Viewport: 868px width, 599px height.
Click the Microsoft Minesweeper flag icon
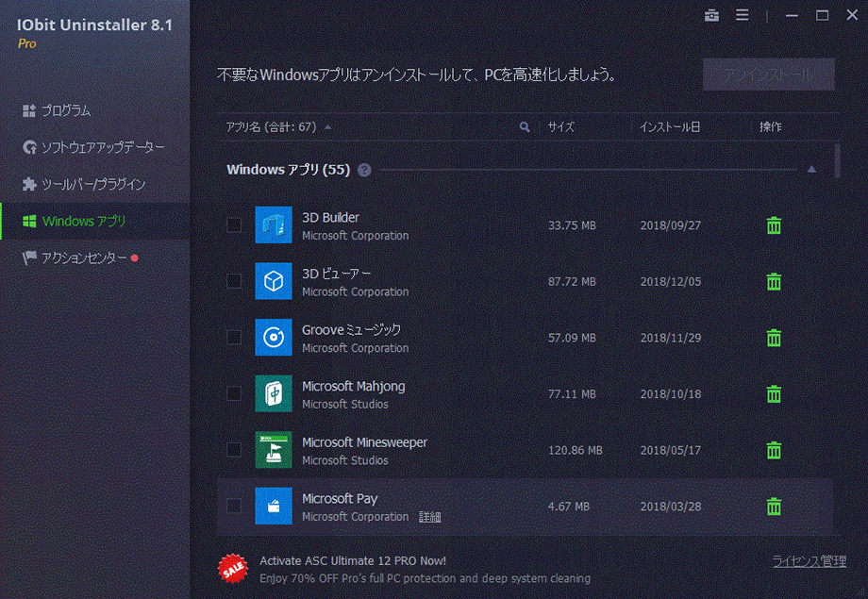[x=274, y=450]
